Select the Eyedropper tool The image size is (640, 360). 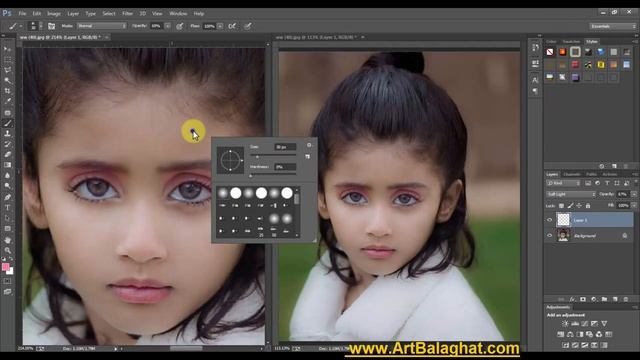click(7, 101)
